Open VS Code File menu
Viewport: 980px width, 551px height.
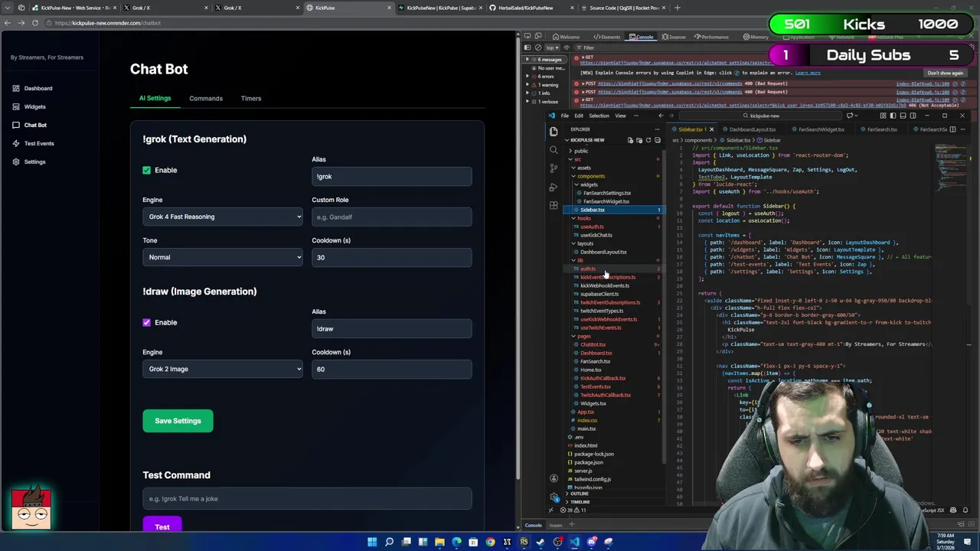[x=564, y=116]
